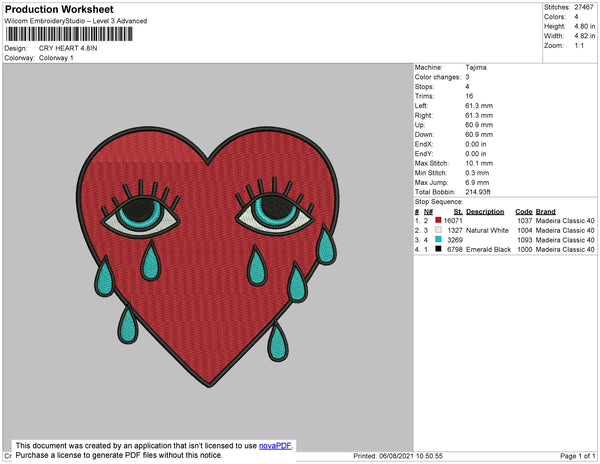Select the stitches count '27467'
The image size is (600, 464).
tap(584, 7)
